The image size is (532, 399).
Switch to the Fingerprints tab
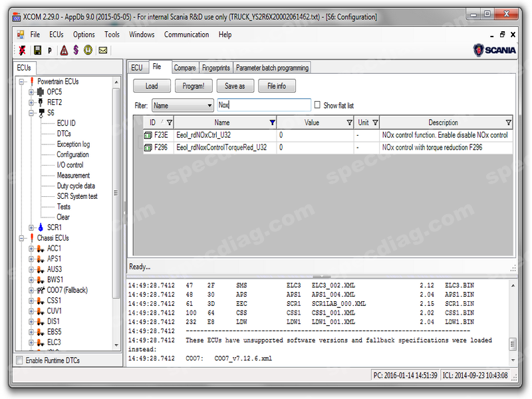[x=215, y=68]
